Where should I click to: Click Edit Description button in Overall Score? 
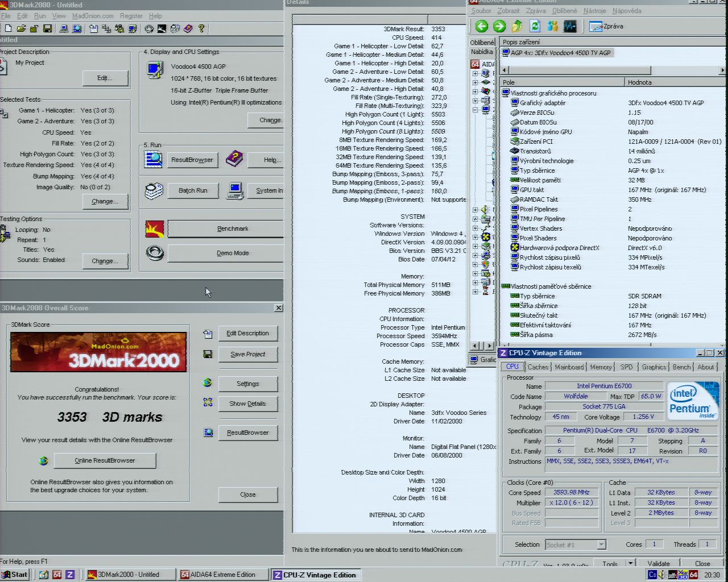point(248,333)
